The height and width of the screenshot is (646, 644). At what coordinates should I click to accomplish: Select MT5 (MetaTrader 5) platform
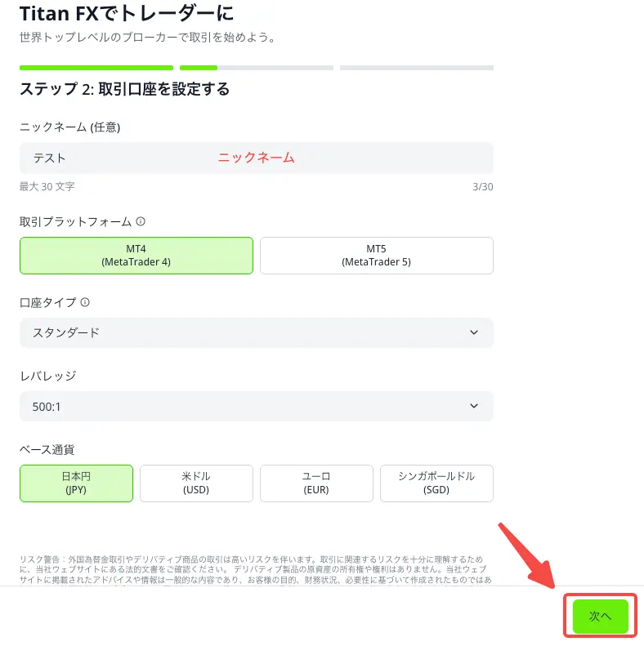(377, 256)
